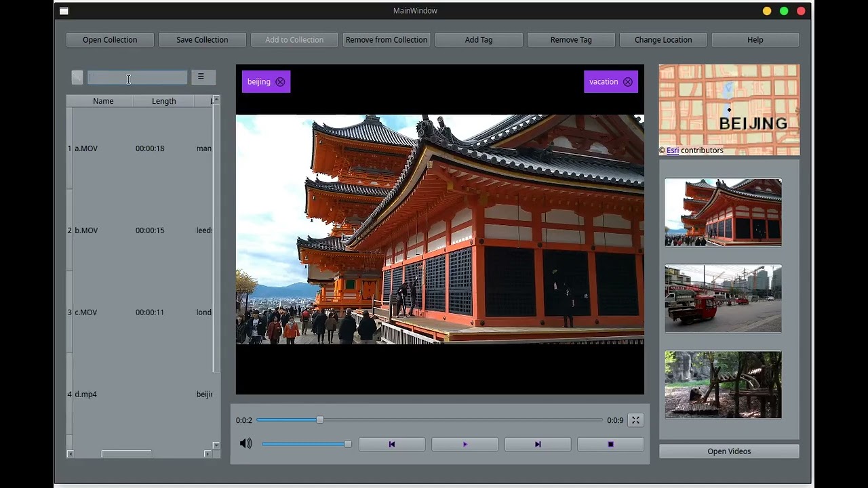Click the beijing tag chip
The height and width of the screenshot is (488, 868).
pyautogui.click(x=266, y=82)
